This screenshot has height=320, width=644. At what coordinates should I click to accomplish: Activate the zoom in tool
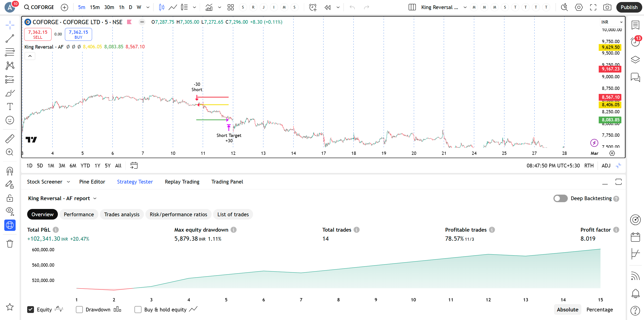click(x=10, y=152)
